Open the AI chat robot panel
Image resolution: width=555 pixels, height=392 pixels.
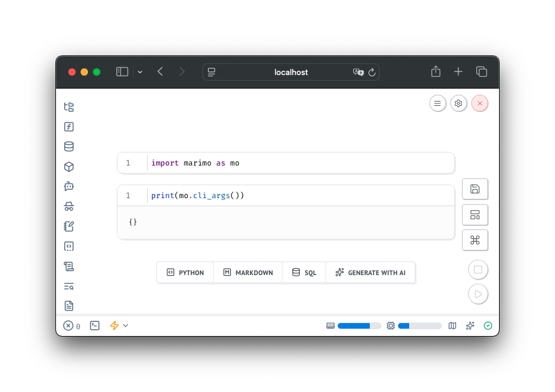coord(69,186)
